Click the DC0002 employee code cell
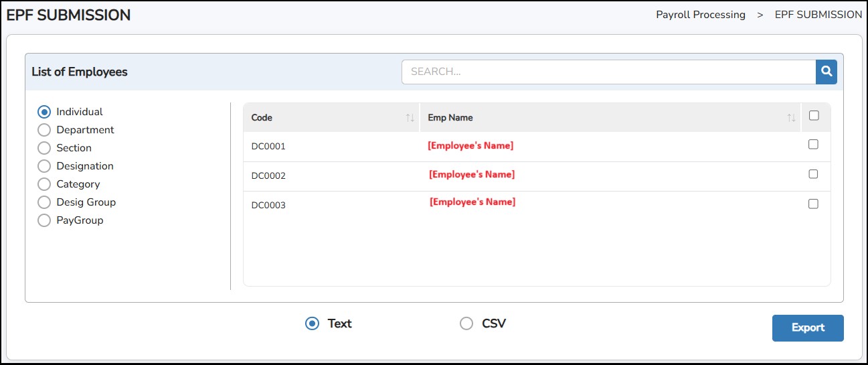The image size is (868, 365). (268, 175)
